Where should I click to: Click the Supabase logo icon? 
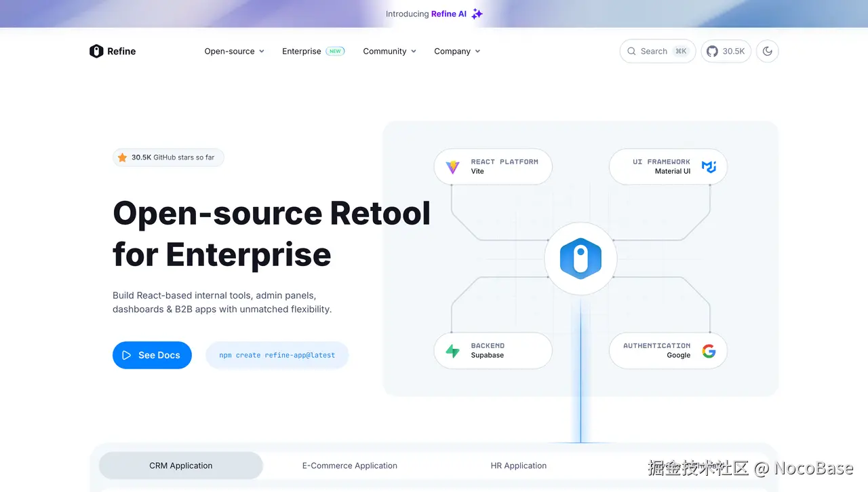[x=452, y=351]
